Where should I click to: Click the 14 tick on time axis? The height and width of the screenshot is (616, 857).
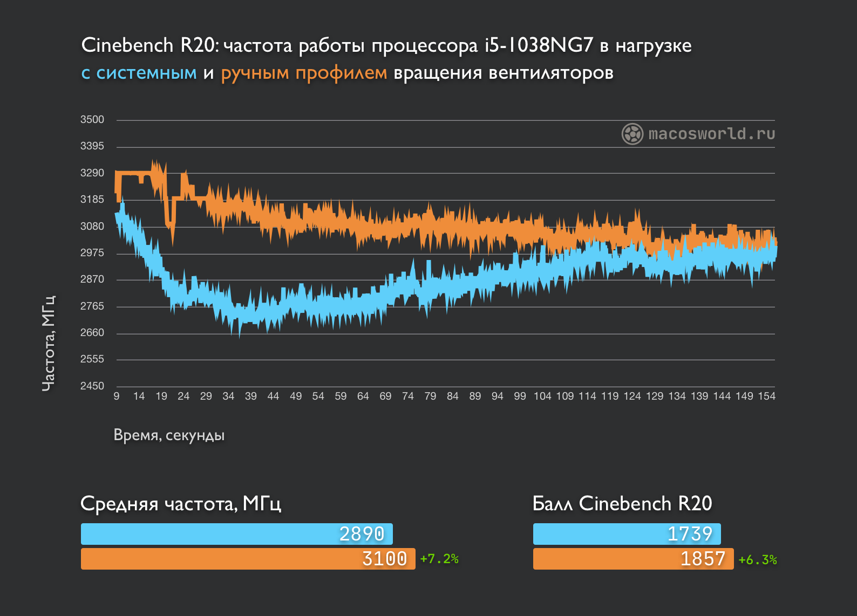[x=139, y=396]
